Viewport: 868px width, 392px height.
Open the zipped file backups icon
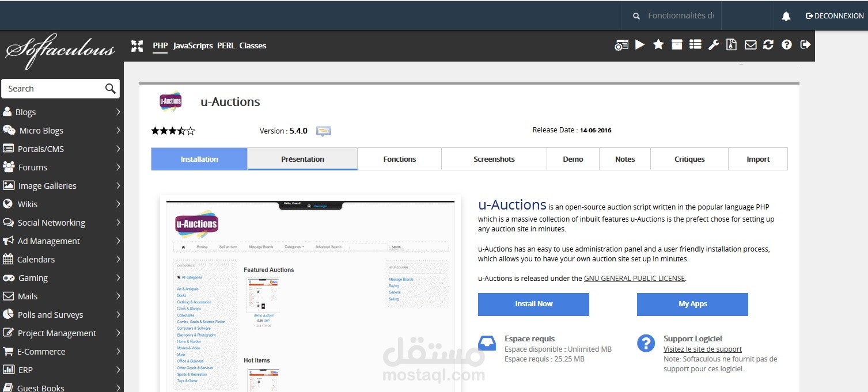point(731,44)
